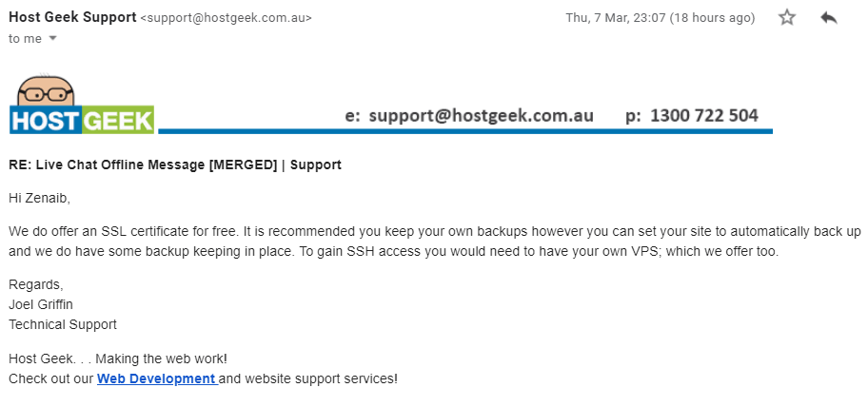This screenshot has height=407, width=868.
Task: Expand the 'to me' recipient details arrow
Action: (x=53, y=39)
